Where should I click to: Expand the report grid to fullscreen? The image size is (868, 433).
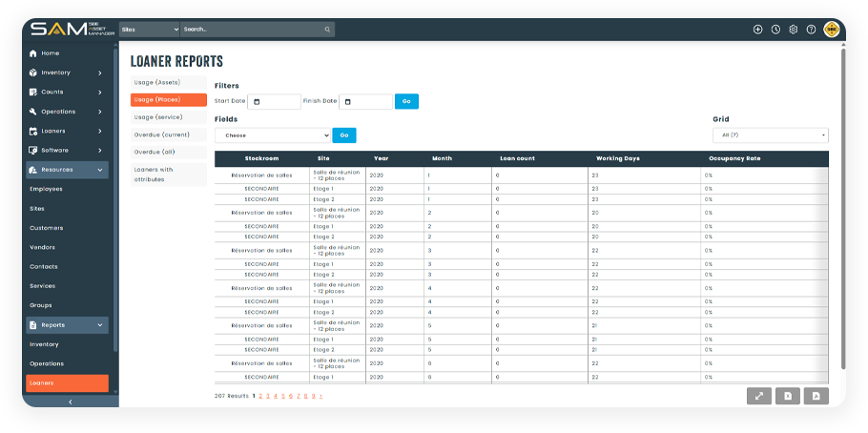tap(759, 396)
